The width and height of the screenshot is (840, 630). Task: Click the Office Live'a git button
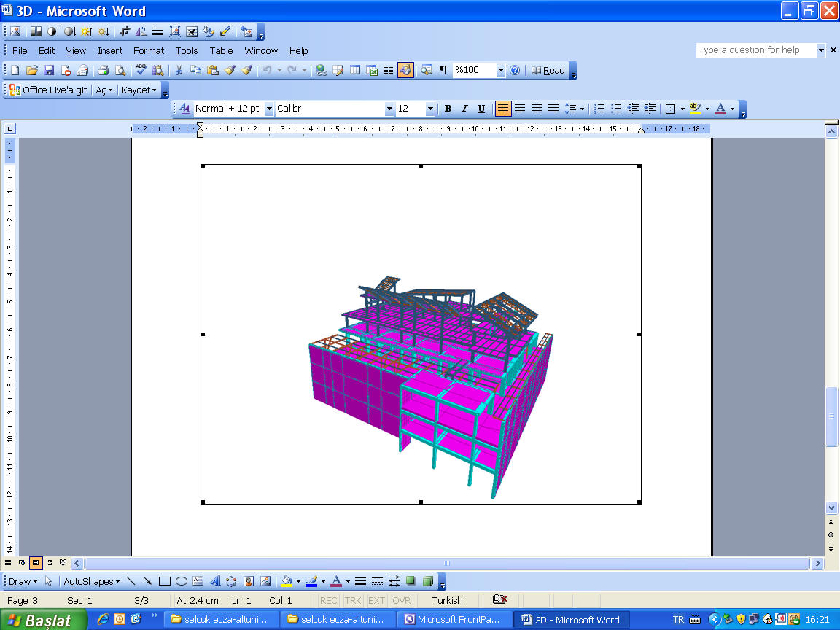pos(48,90)
